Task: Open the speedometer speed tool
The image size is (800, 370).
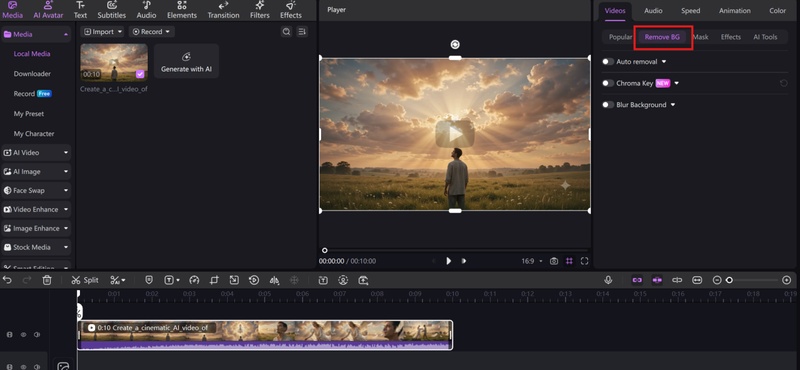Action: tap(193, 280)
